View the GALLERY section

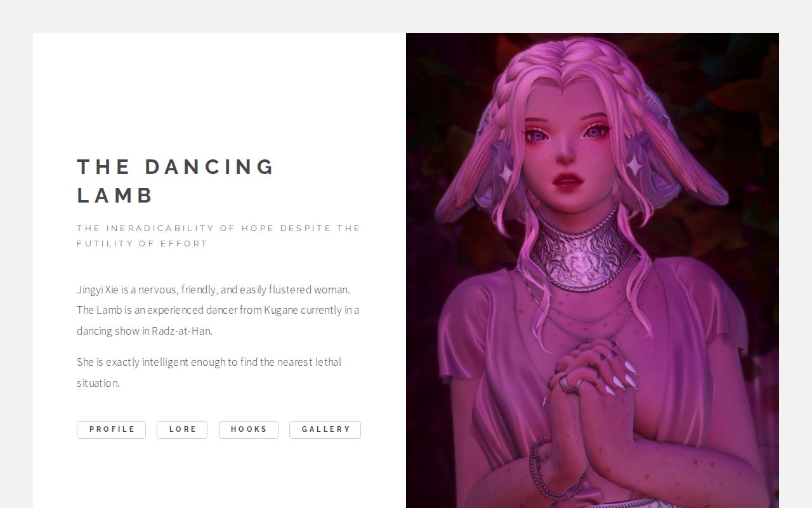325,429
